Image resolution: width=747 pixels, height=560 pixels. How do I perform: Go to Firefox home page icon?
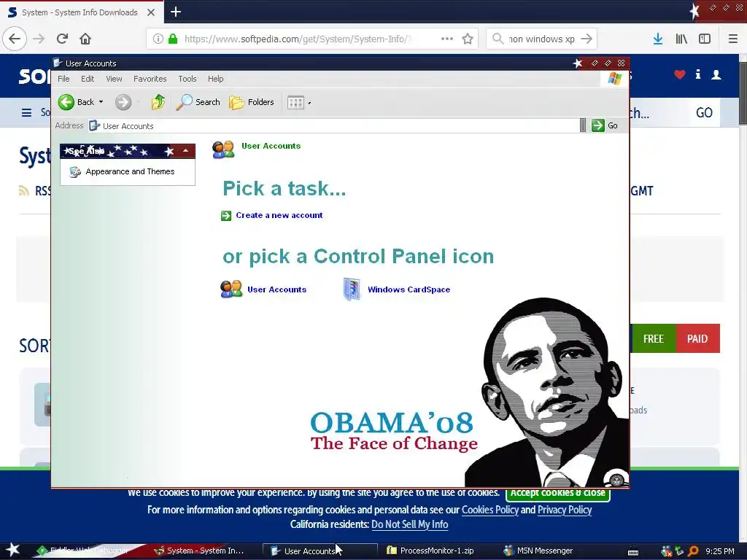(x=85, y=39)
